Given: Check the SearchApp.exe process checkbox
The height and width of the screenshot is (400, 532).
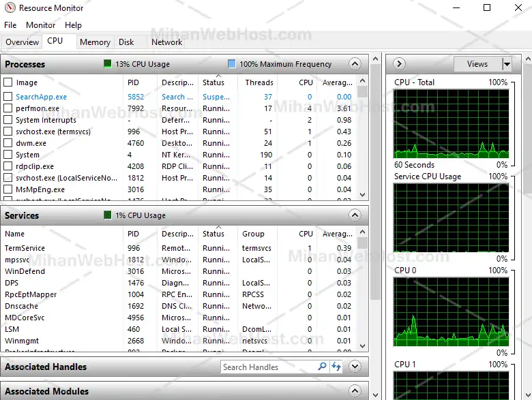Looking at the screenshot, I should click(x=8, y=97).
